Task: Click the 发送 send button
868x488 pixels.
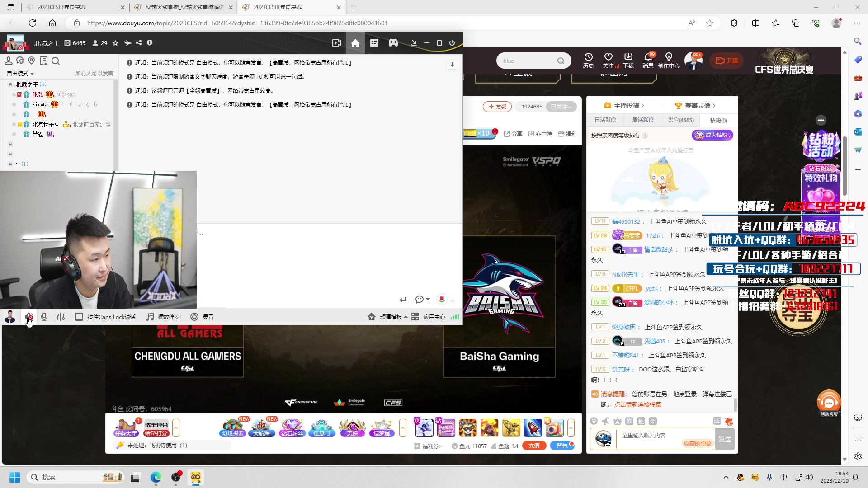Action: (x=725, y=439)
